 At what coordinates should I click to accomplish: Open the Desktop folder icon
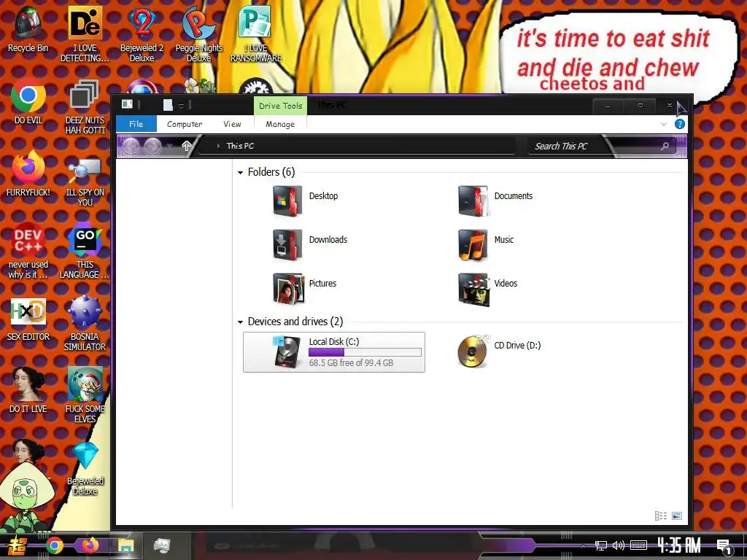click(287, 201)
